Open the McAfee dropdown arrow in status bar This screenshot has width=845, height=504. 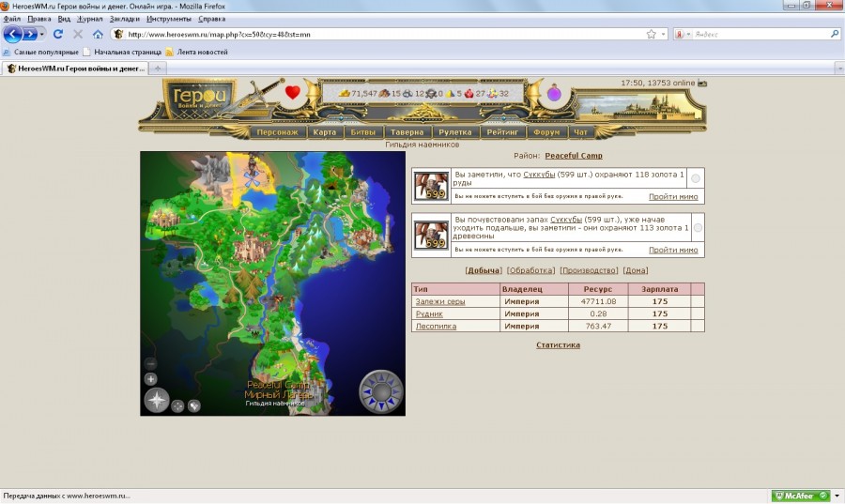point(837,496)
